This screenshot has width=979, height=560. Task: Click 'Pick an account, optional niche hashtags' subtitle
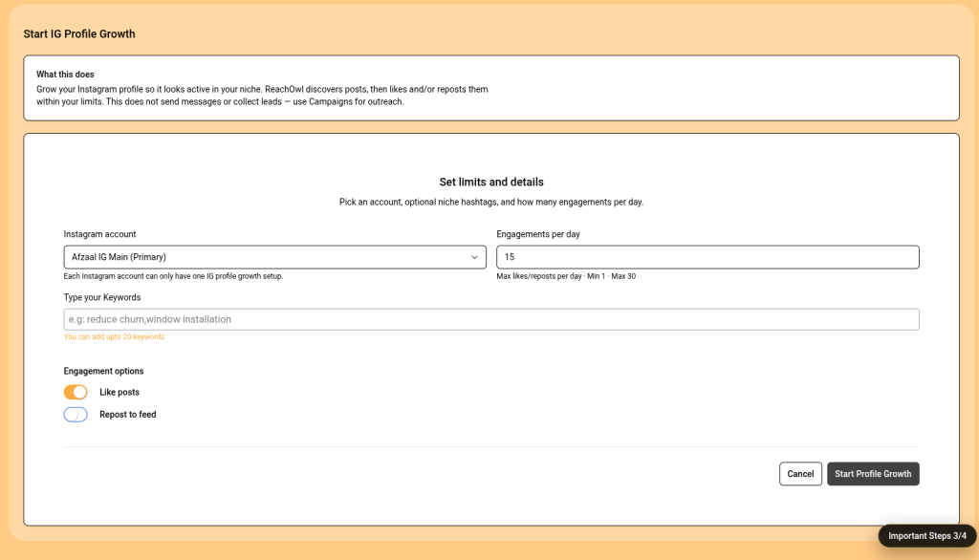click(x=491, y=203)
